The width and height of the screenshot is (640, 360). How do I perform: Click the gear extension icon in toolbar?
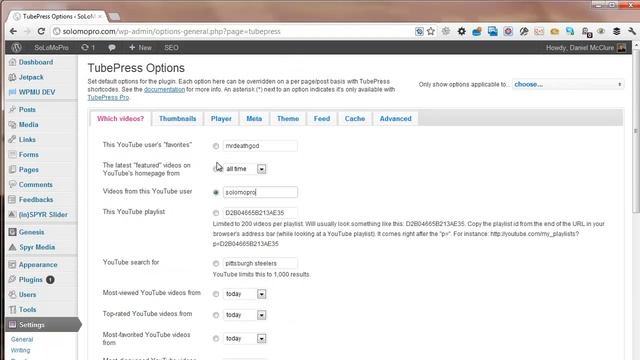point(461,31)
